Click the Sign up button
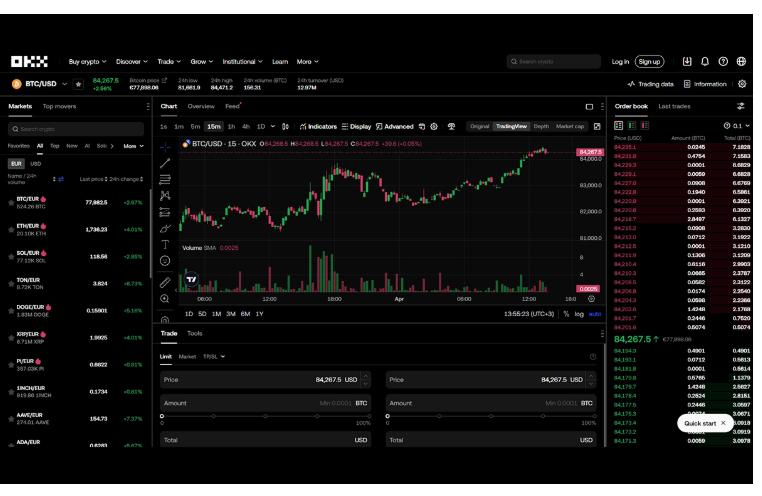 click(x=649, y=61)
